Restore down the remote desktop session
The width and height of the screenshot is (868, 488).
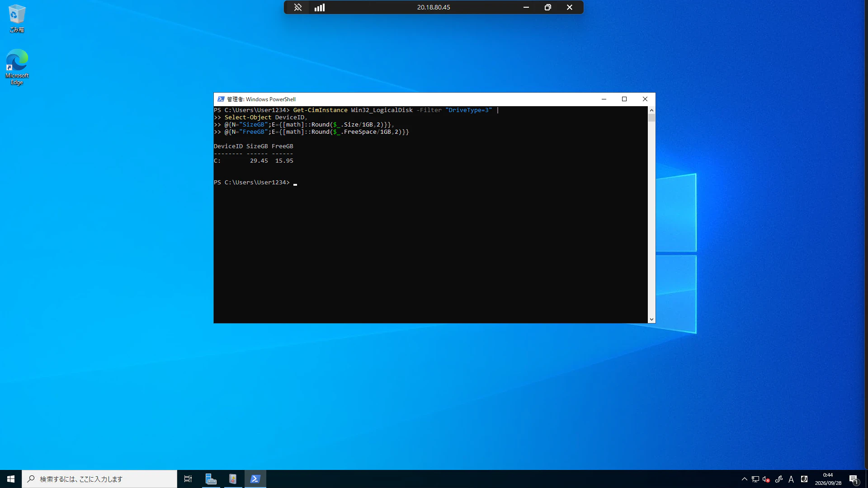tap(548, 7)
